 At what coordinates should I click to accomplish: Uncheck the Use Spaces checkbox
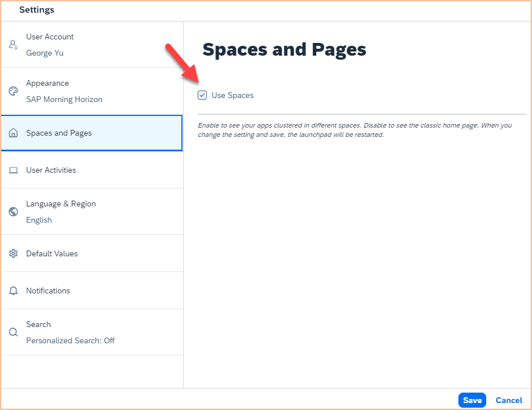point(202,95)
